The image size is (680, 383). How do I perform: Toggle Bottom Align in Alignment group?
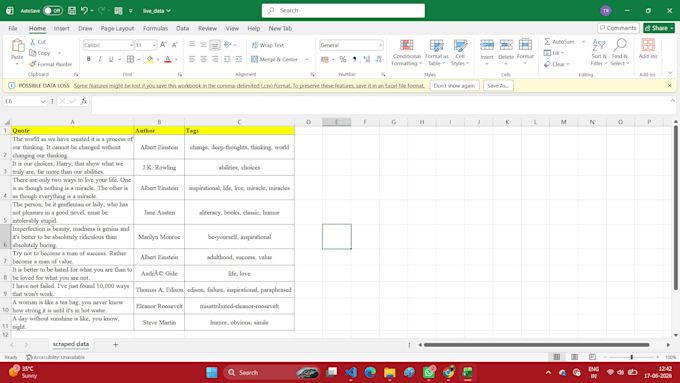[215, 45]
